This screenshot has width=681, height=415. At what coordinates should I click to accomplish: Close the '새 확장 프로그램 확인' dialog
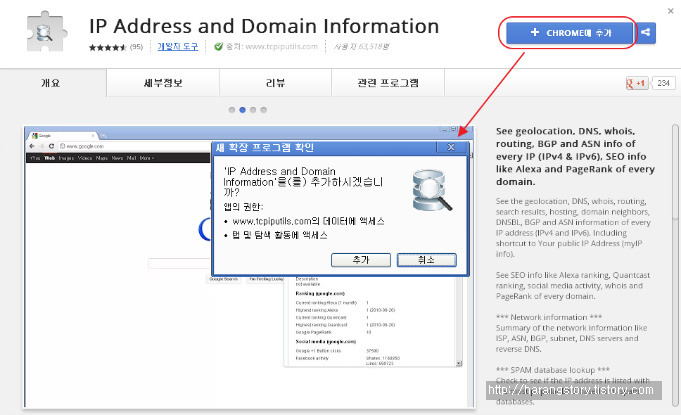[451, 147]
